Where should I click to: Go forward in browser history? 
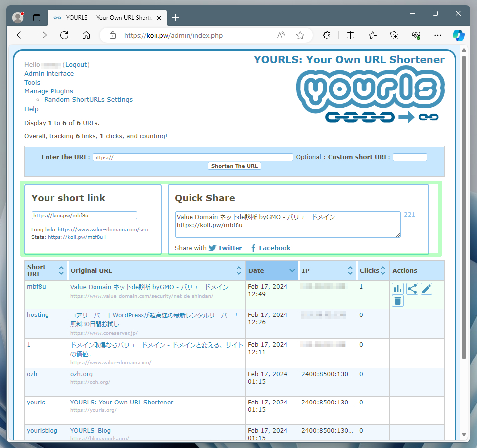pyautogui.click(x=43, y=35)
